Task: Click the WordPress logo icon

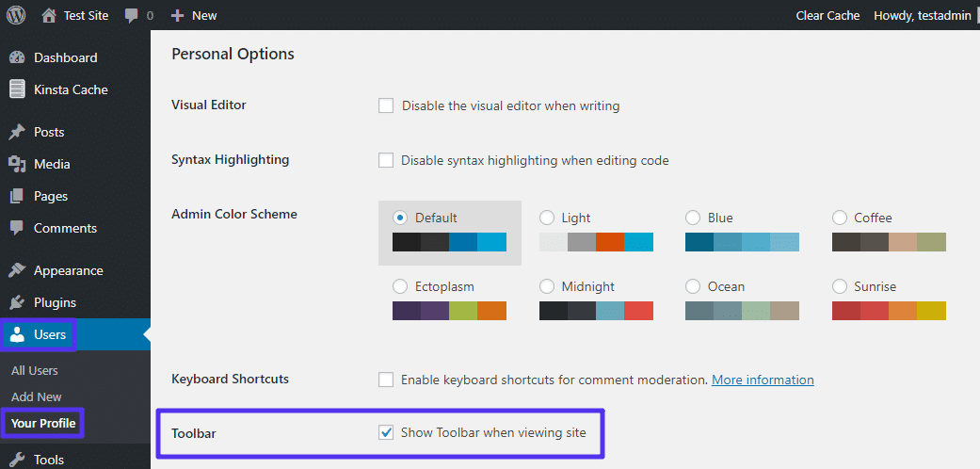Action: tap(16, 15)
